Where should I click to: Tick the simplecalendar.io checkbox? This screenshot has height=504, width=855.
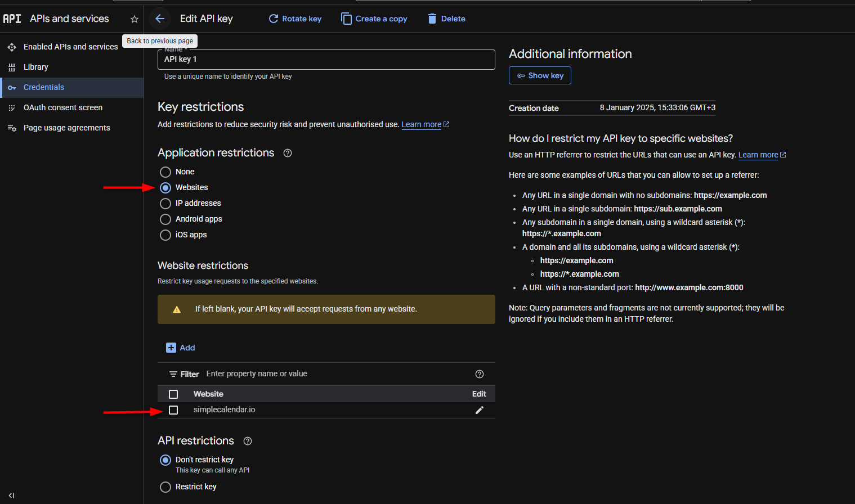pyautogui.click(x=173, y=410)
